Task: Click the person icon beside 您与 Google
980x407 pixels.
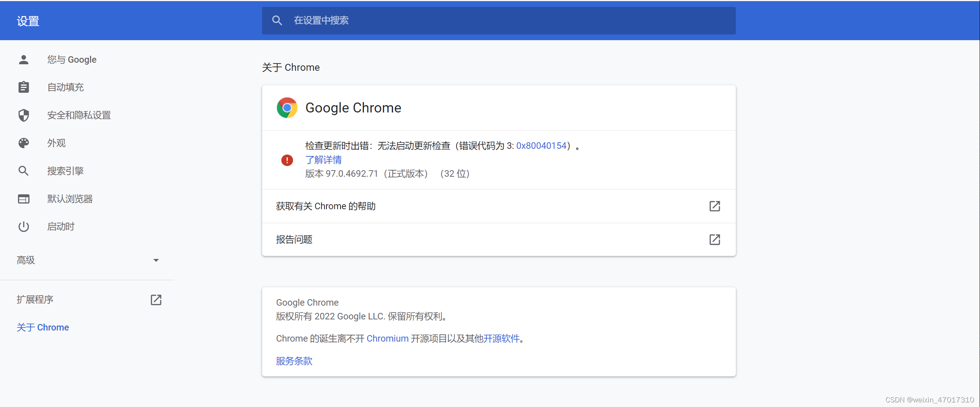Action: coord(24,60)
